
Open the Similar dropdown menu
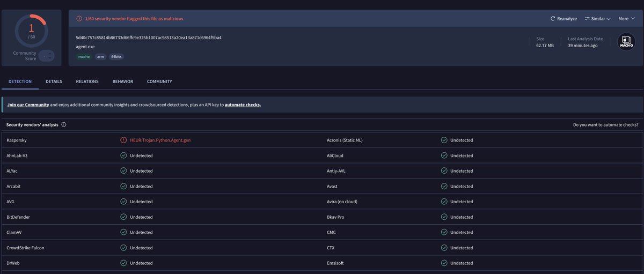(x=597, y=18)
